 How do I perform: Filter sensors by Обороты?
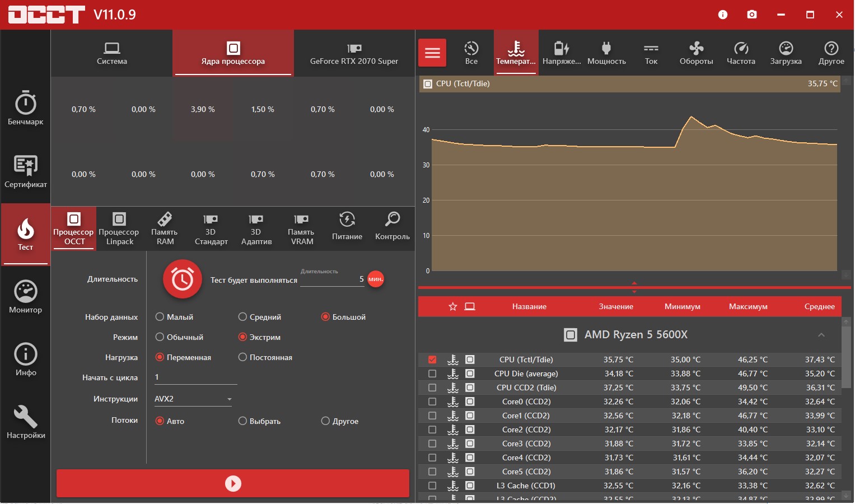[697, 53]
